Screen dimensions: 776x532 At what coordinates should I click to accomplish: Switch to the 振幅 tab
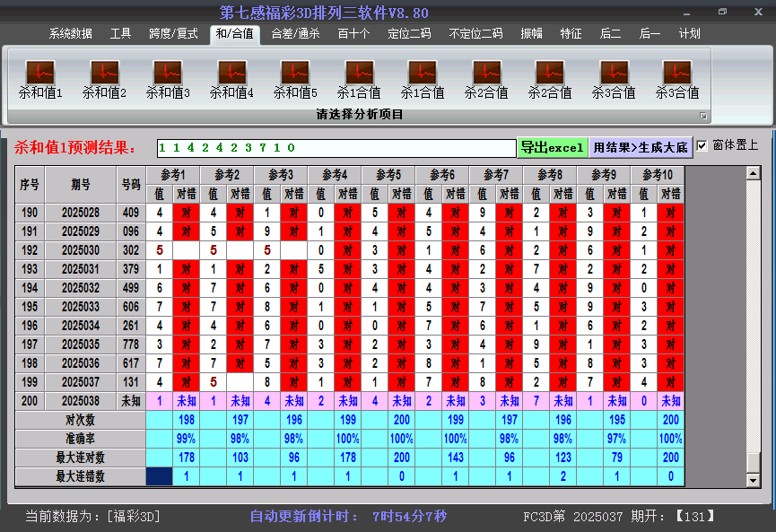[x=531, y=34]
